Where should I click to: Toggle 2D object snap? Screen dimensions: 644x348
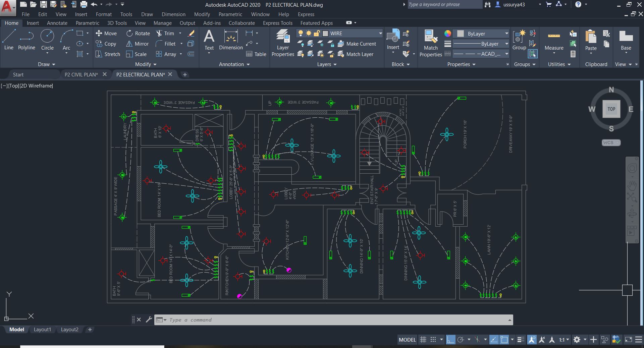pos(504,340)
